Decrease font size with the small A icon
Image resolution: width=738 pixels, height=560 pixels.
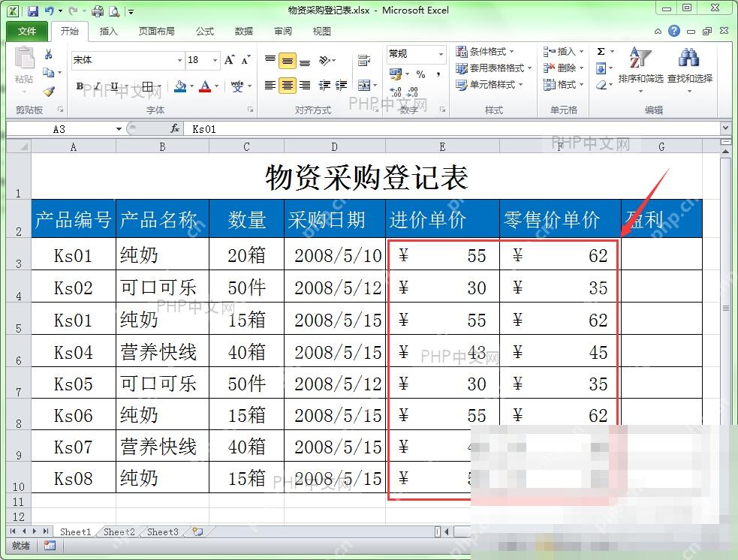click(245, 60)
